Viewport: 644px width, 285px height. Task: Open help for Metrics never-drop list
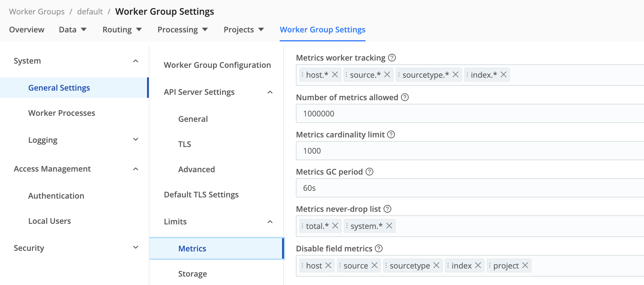click(x=389, y=209)
